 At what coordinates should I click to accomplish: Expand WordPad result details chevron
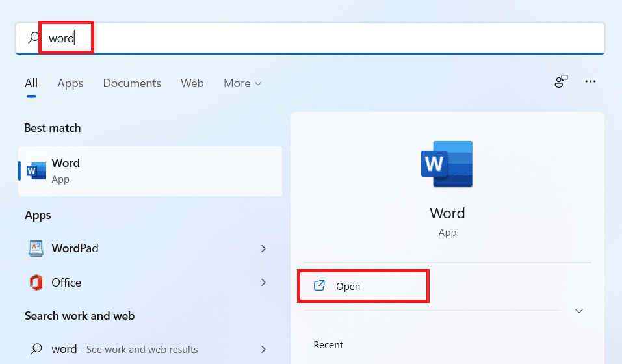pos(263,248)
